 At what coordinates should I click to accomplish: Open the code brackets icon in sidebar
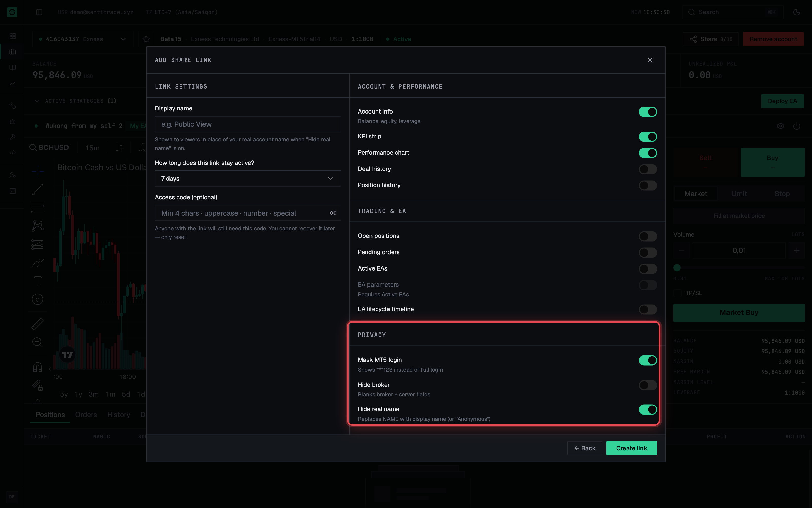[x=13, y=153]
